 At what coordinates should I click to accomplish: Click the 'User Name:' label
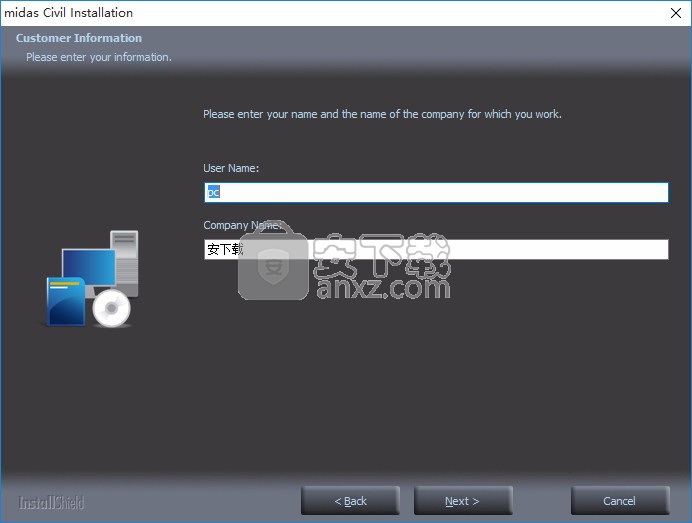click(231, 168)
